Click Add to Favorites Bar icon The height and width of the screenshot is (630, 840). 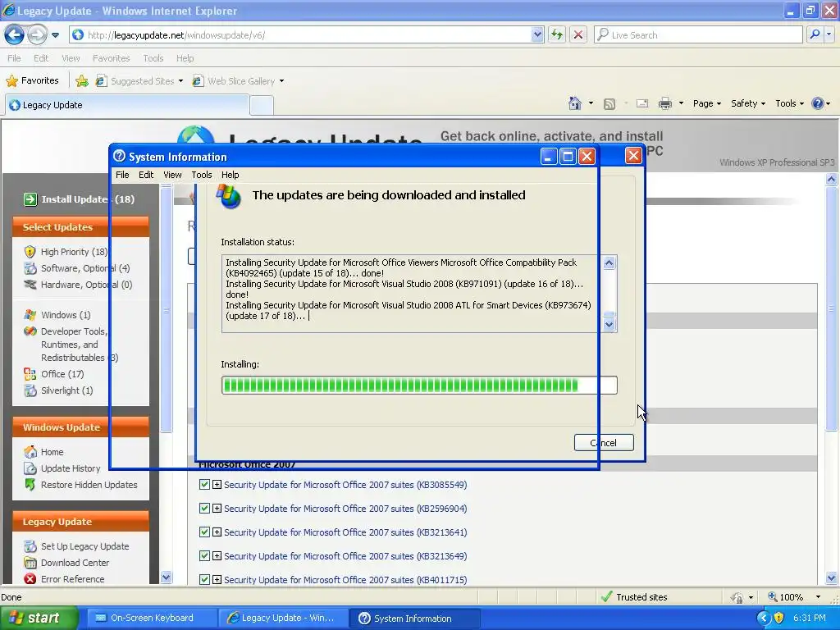pyautogui.click(x=82, y=81)
